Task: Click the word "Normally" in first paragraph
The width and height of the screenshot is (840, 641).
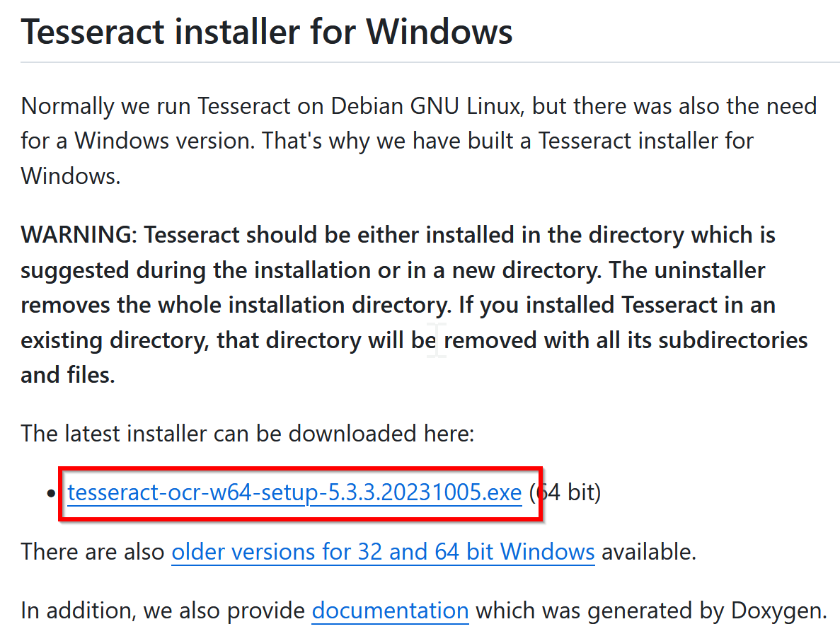Action: click(67, 107)
